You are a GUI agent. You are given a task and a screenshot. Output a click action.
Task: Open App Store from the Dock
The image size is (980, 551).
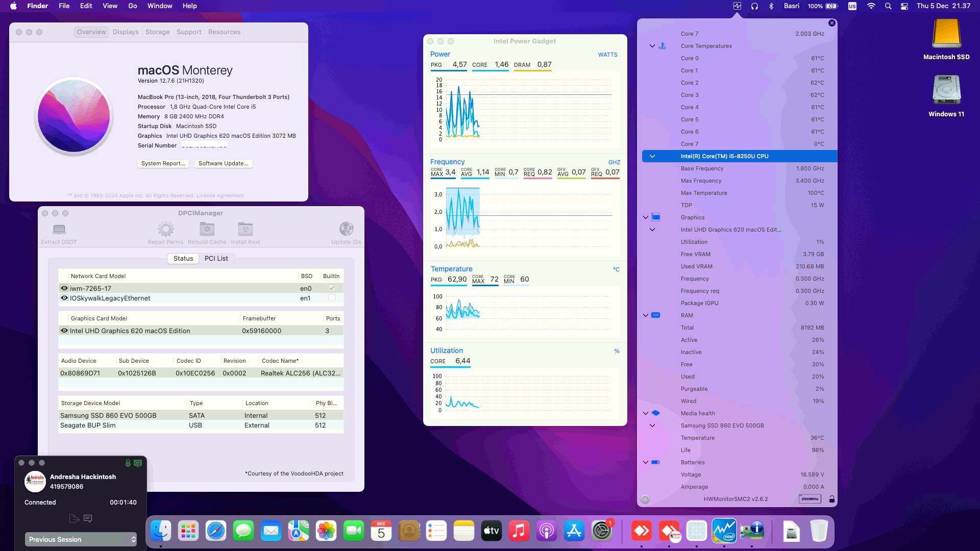574,531
